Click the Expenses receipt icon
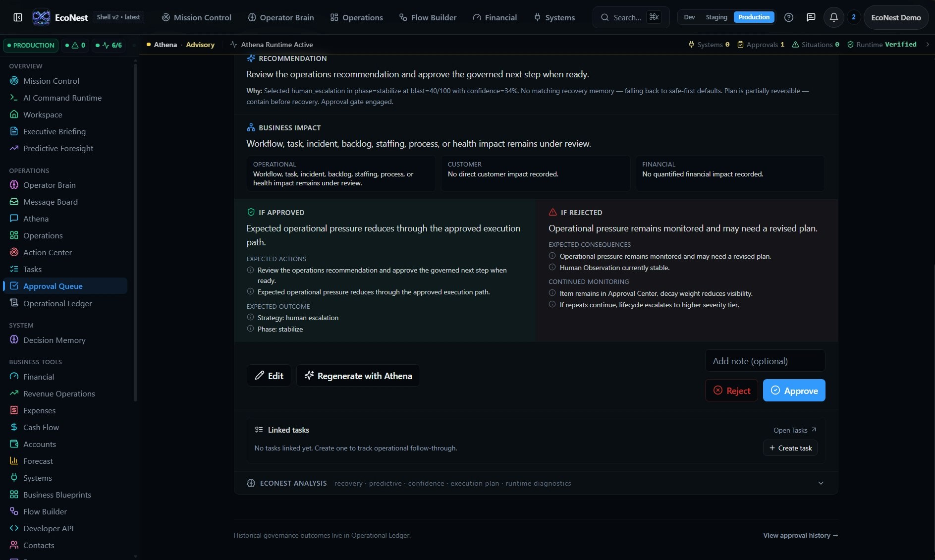Viewport: 935px width, 560px height. [14, 410]
